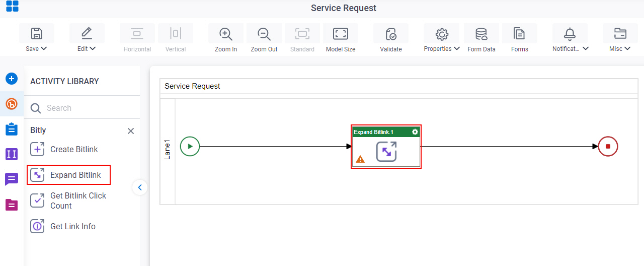The image size is (644, 266).
Task: Click the green start event node
Action: [x=190, y=147]
